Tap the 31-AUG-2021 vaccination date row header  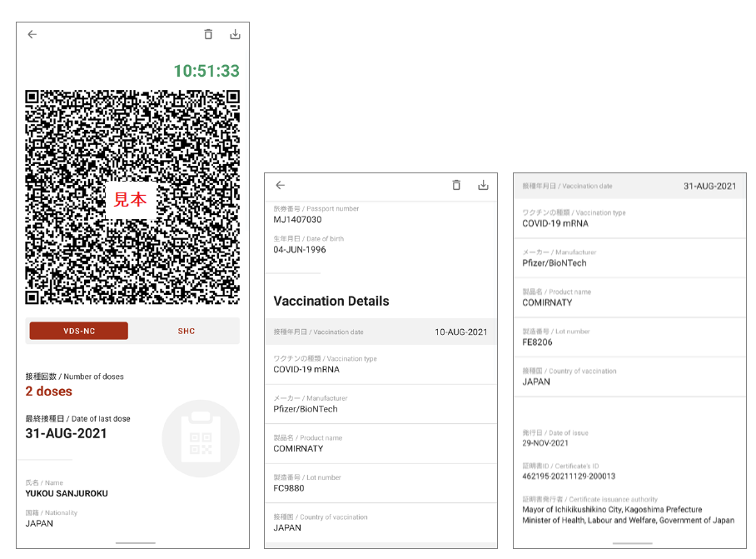tap(629, 186)
